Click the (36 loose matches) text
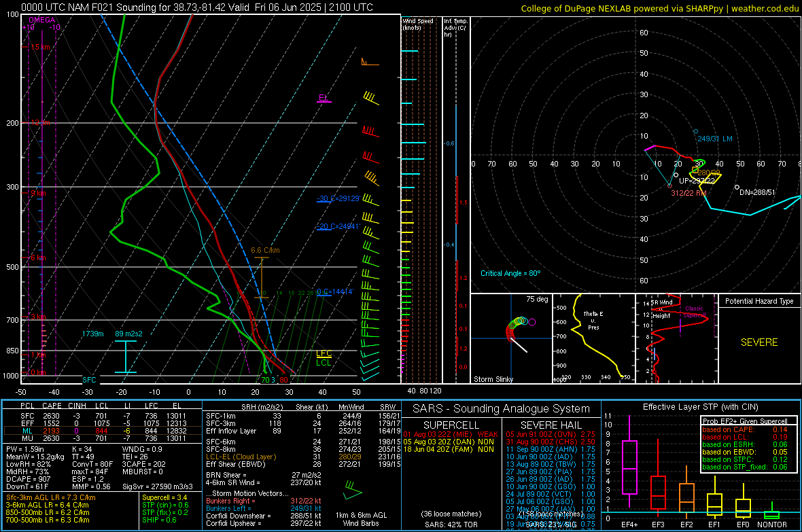802x532 pixels. (x=451, y=514)
